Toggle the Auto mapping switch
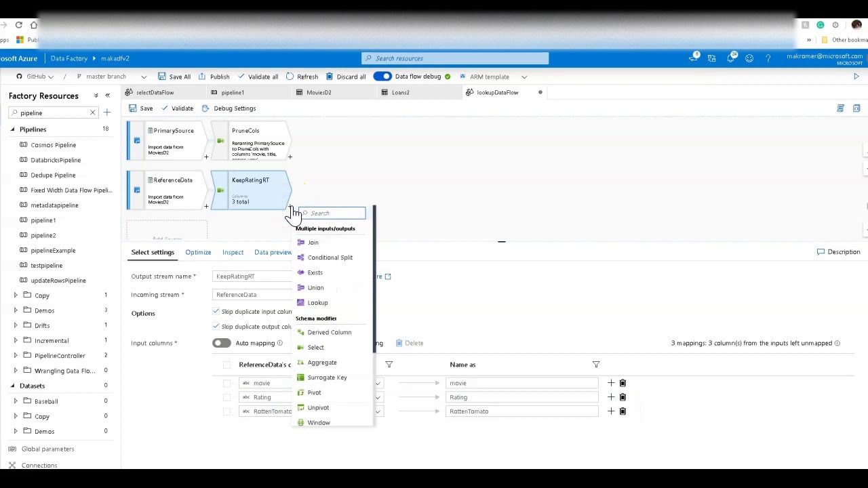 pyautogui.click(x=222, y=343)
